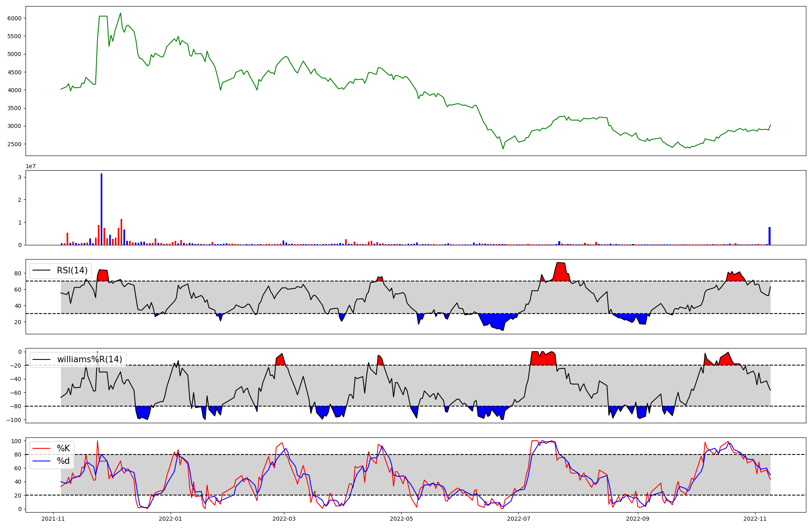Click the 2022-11 date tick label
Screen dimensions: 812x528
tap(755, 519)
